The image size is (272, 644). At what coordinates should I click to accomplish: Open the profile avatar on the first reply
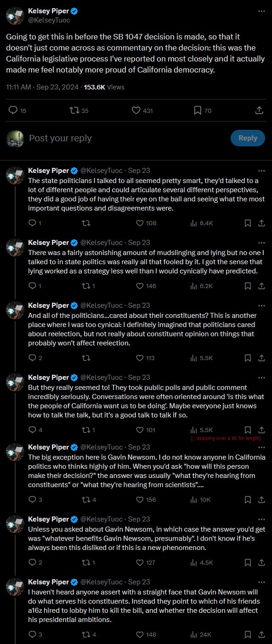click(15, 175)
